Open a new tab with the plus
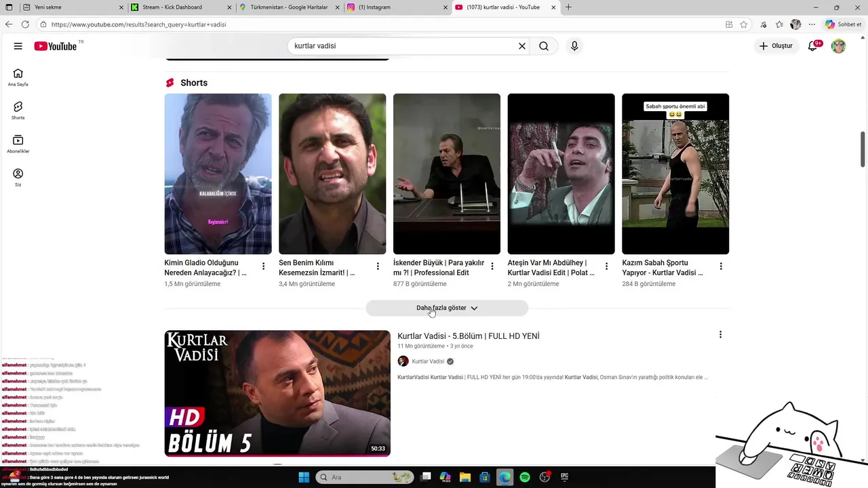The image size is (868, 488). (x=568, y=7)
